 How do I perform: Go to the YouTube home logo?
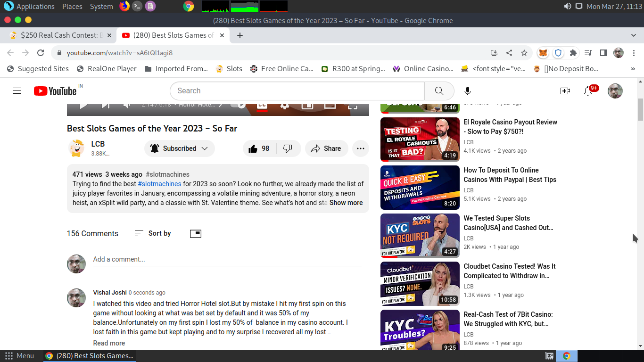tap(55, 91)
